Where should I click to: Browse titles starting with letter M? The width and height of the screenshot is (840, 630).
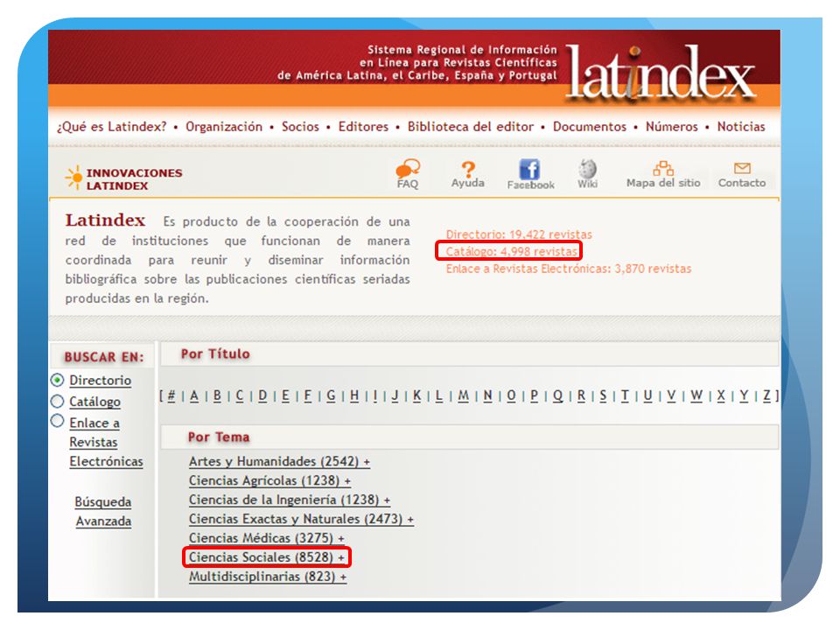464,395
